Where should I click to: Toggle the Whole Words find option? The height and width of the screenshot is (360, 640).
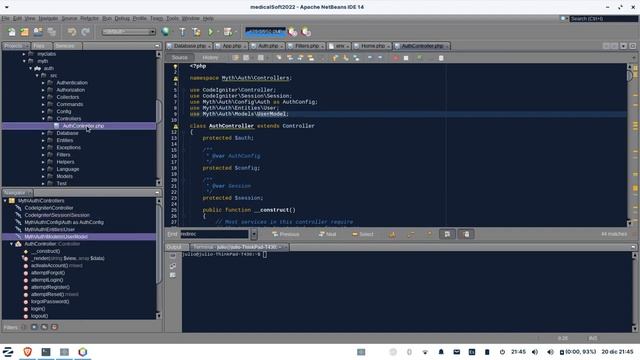point(411,234)
